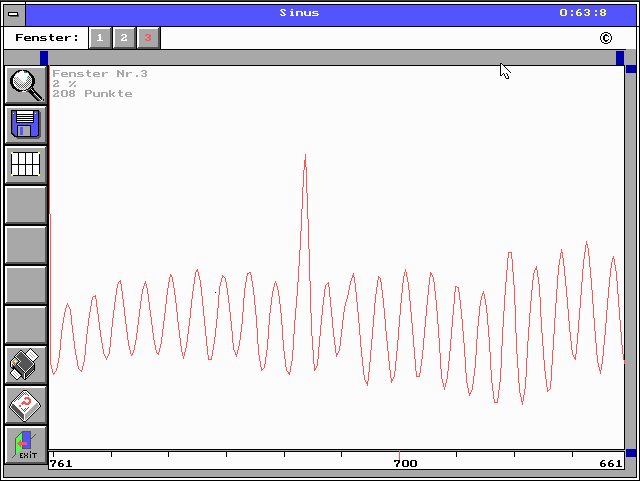Click the clock display in the title bar
This screenshot has width=640, height=481.
(x=583, y=13)
